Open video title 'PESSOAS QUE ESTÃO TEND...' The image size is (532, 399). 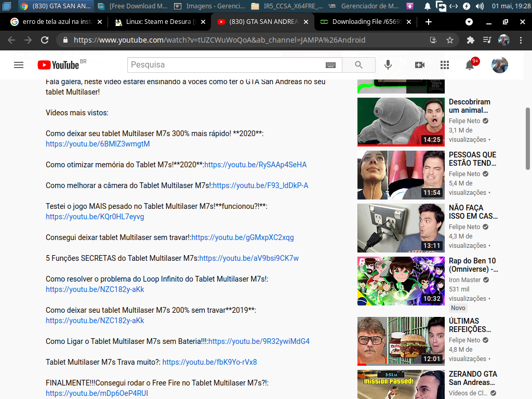[x=473, y=159]
